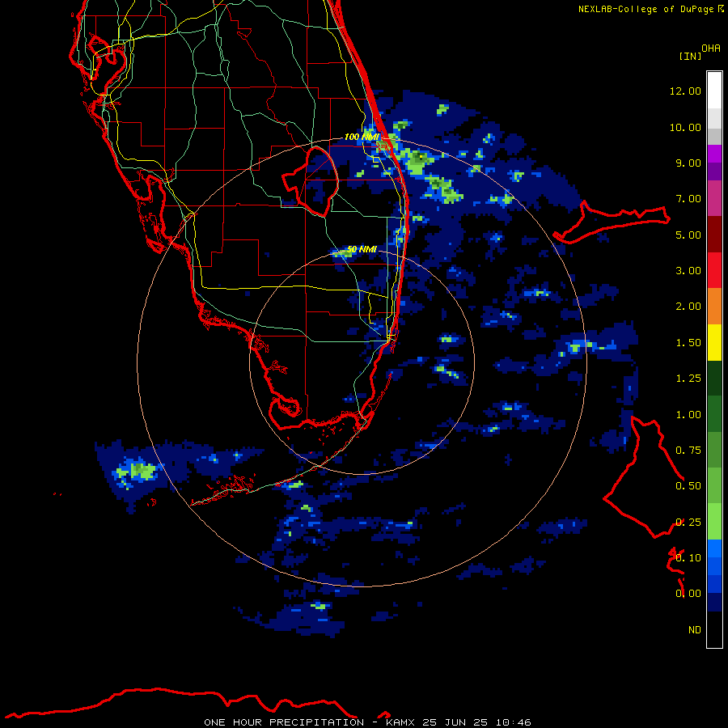Click the 1.00 legend value
The height and width of the screenshot is (728, 728).
pos(688,415)
